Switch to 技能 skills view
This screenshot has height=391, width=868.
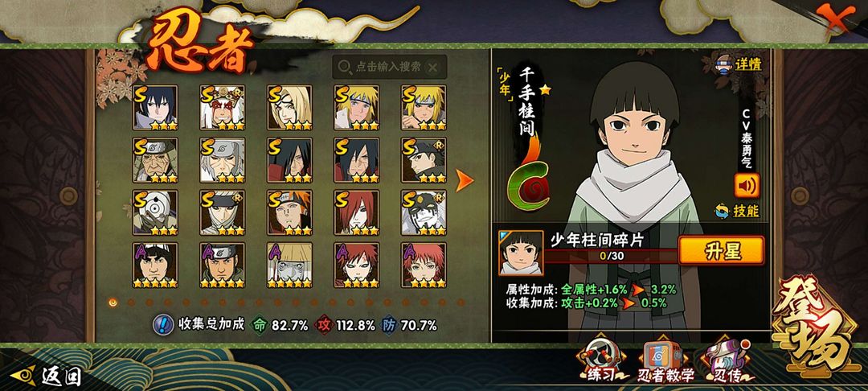point(737,211)
